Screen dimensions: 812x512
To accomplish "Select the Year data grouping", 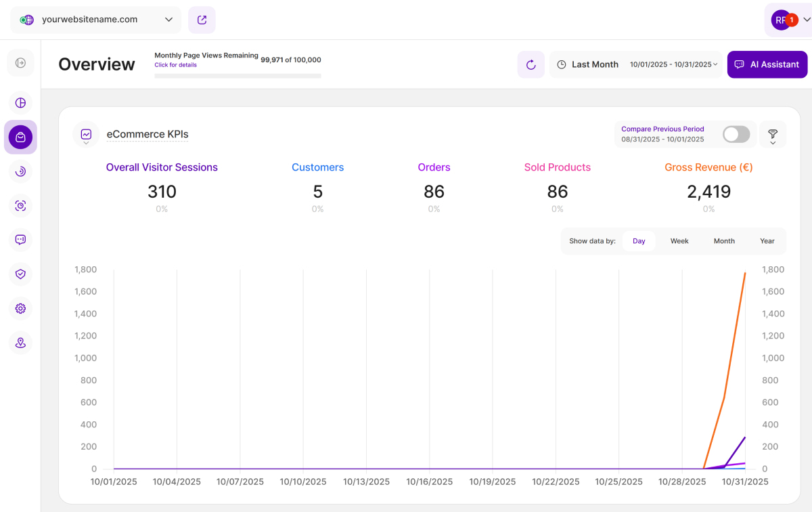I will [767, 241].
